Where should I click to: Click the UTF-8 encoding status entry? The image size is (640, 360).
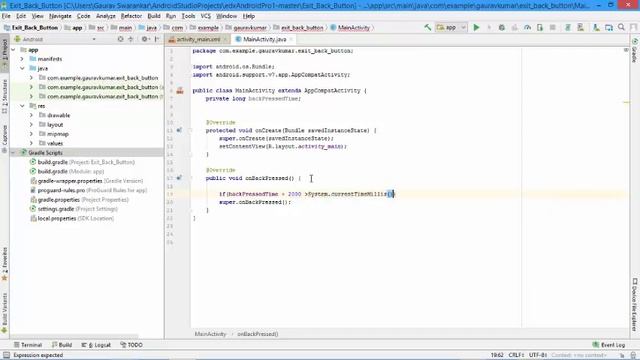(538, 355)
